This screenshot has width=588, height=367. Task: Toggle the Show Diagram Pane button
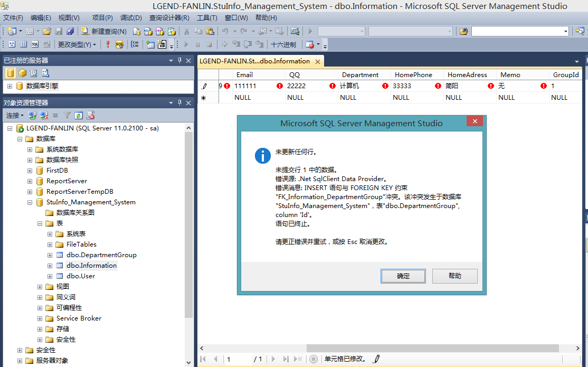pos(12,44)
